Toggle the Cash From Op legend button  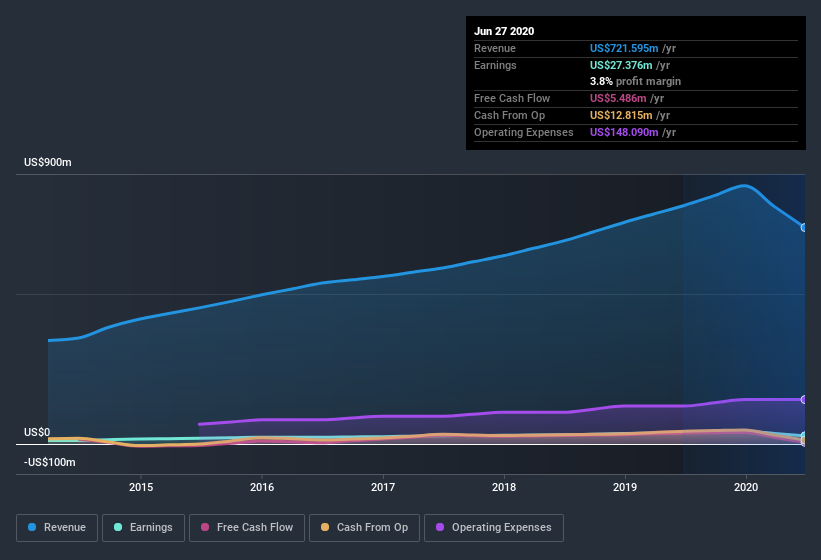[x=364, y=528]
